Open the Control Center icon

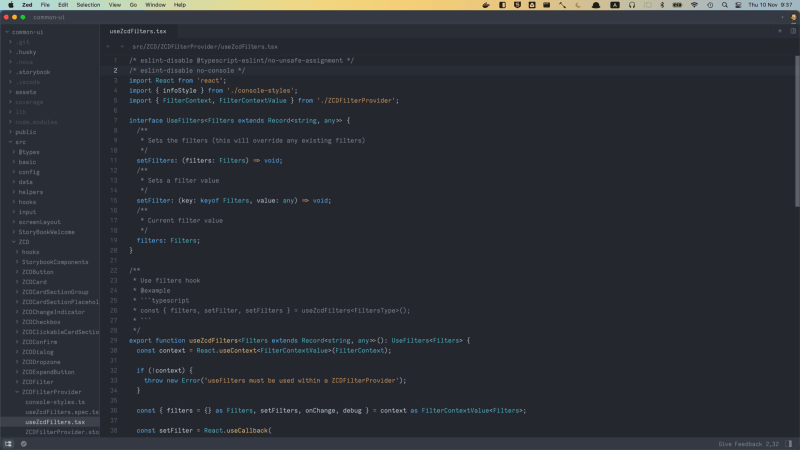(x=738, y=5)
